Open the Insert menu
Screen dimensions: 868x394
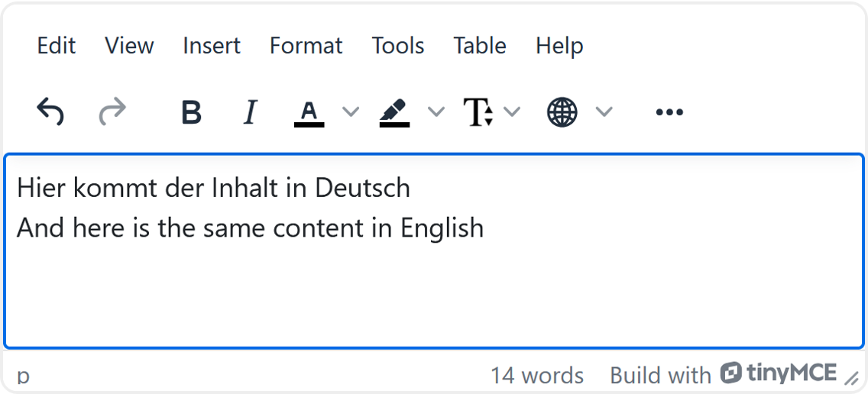pyautogui.click(x=212, y=45)
